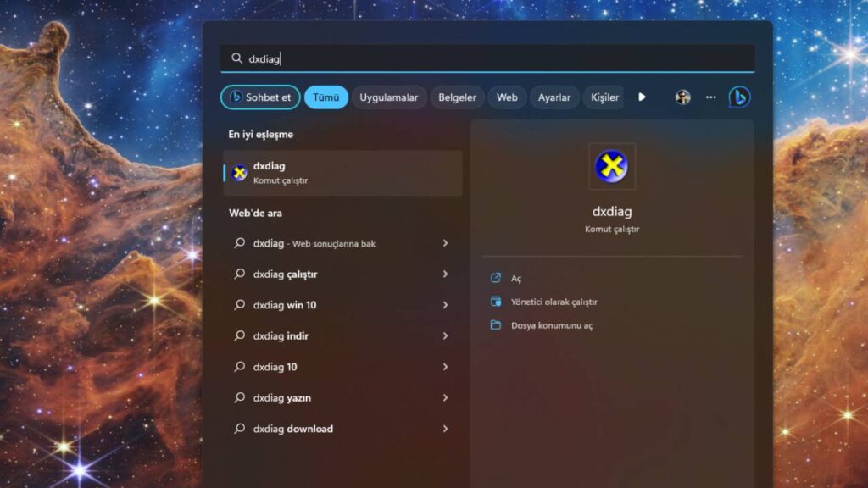Viewport: 868px width, 488px height.
Task: Switch to the Ayarlar filter tab
Action: (554, 97)
